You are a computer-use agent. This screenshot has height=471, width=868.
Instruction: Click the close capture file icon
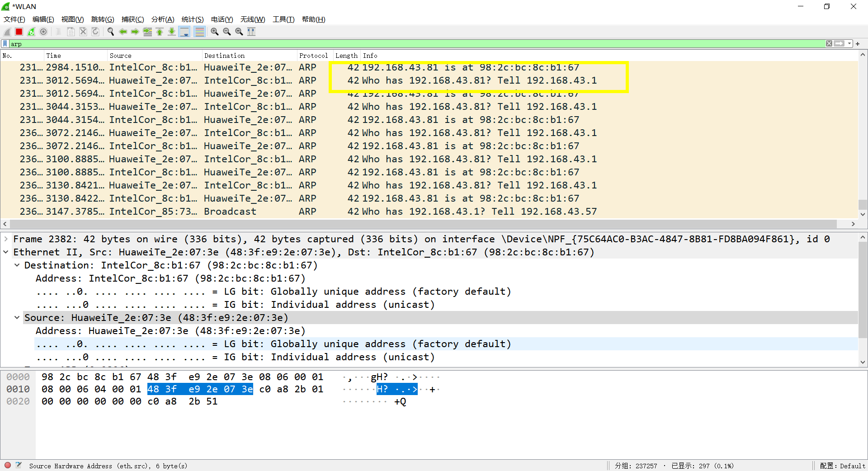(83, 32)
